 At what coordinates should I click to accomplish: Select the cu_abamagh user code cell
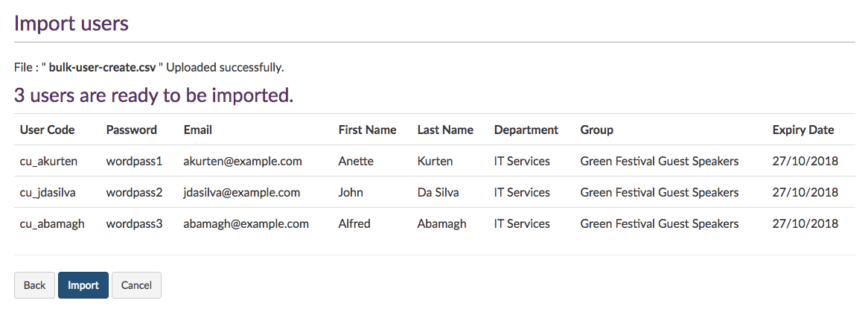tap(52, 223)
